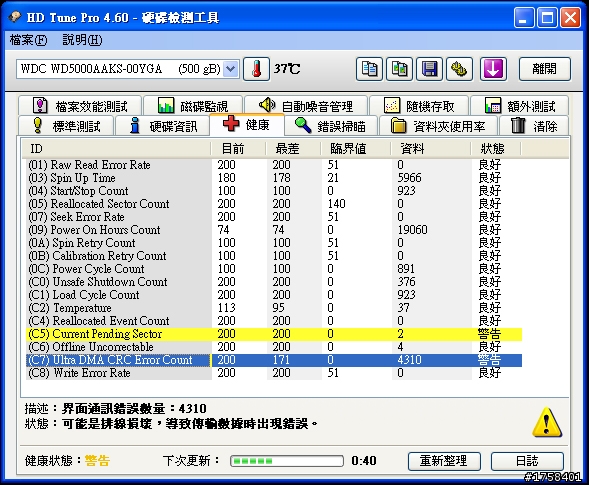Click the purple down-arrow icon
Viewport: 589px width, 485px height.
point(493,69)
